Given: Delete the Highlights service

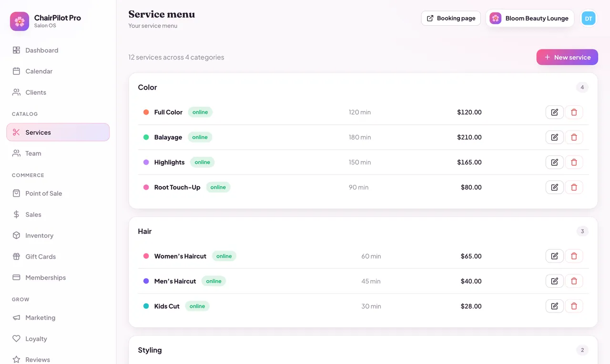Looking at the screenshot, I should click(574, 162).
